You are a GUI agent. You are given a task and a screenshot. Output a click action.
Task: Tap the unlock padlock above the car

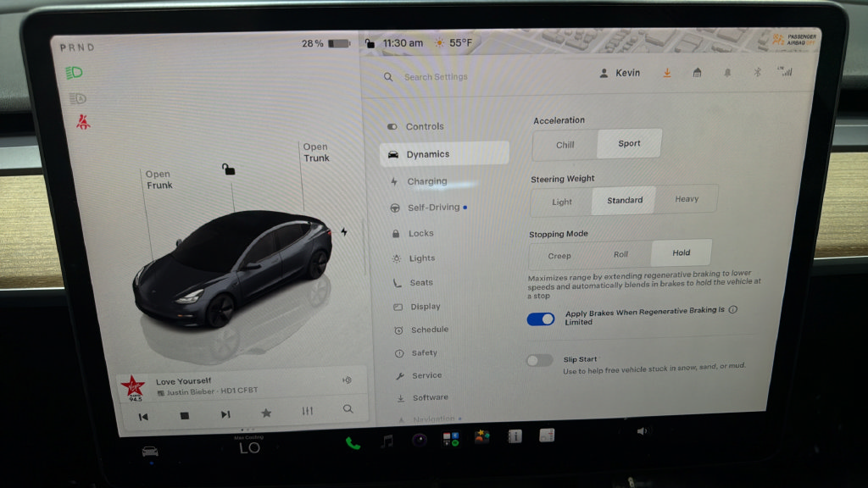228,169
